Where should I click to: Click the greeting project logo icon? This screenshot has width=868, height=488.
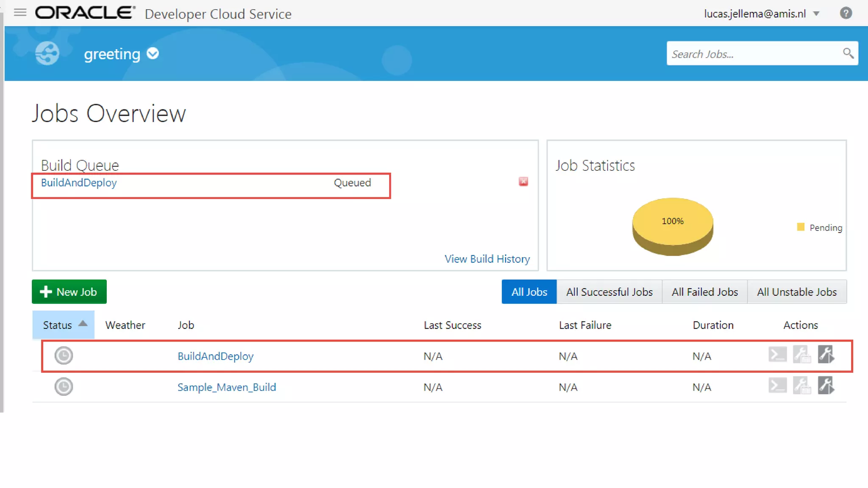47,53
